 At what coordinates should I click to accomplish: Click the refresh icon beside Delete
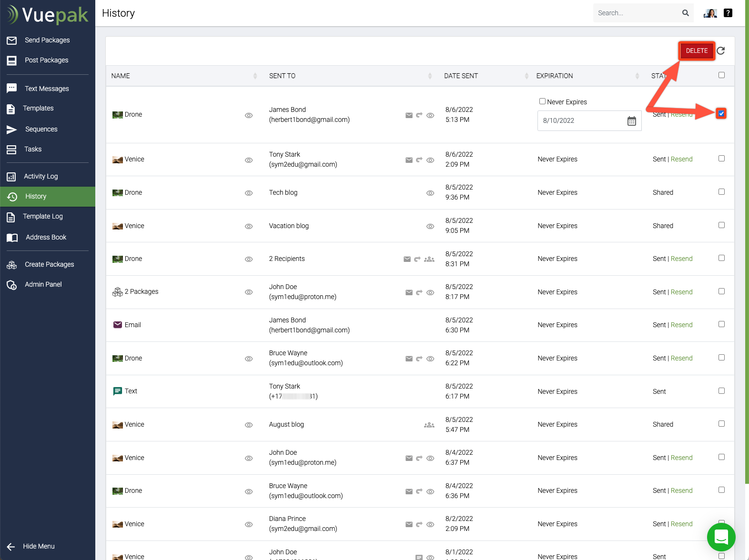pos(721,51)
